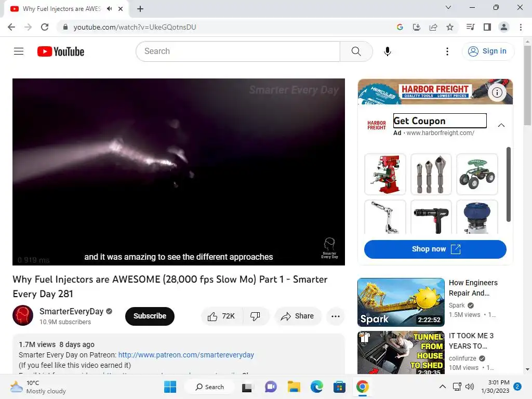
Task: Close the Fuel Injectors tab
Action: click(x=121, y=9)
